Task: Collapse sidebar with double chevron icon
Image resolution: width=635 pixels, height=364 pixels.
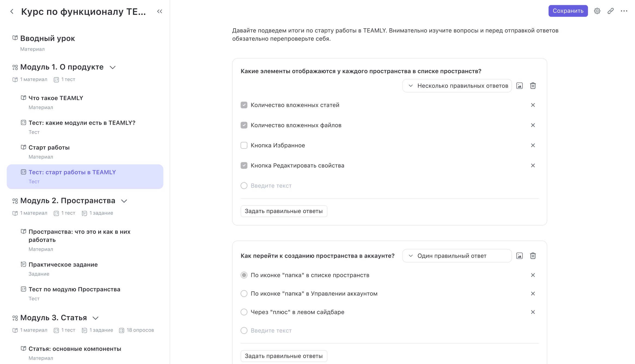Action: coord(160,11)
